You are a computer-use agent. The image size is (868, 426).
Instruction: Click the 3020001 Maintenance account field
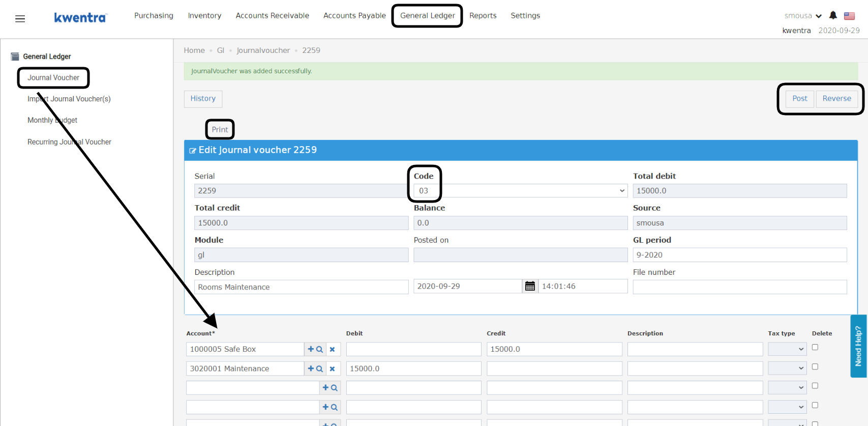click(x=245, y=368)
